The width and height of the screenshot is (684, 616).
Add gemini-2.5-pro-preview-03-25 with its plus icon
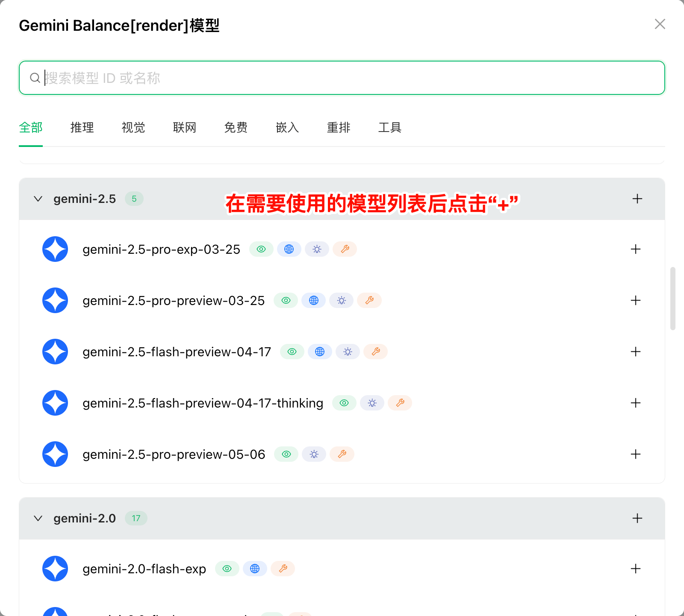636,300
